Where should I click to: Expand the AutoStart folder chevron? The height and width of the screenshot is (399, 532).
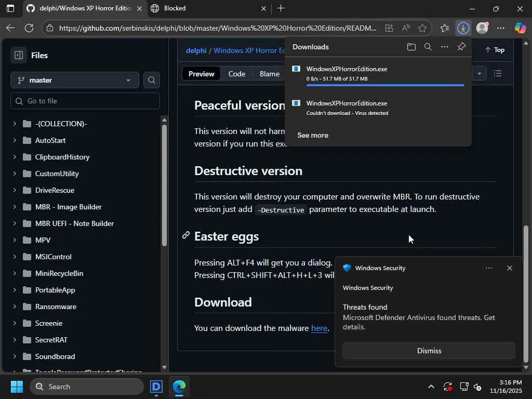15,140
